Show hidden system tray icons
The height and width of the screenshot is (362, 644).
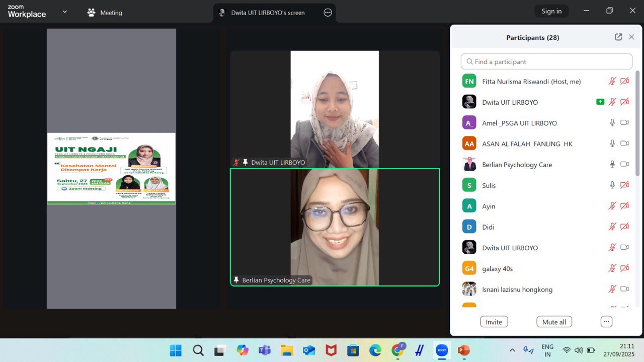click(512, 350)
